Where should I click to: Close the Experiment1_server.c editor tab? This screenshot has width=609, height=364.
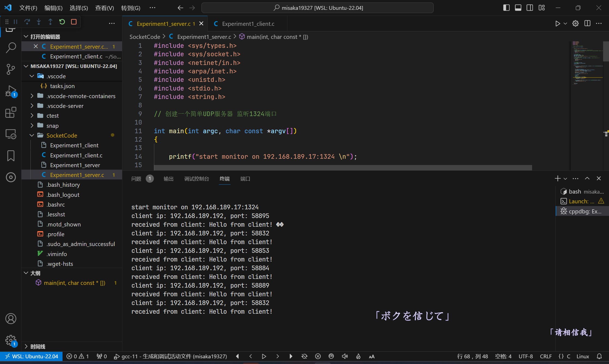click(201, 24)
